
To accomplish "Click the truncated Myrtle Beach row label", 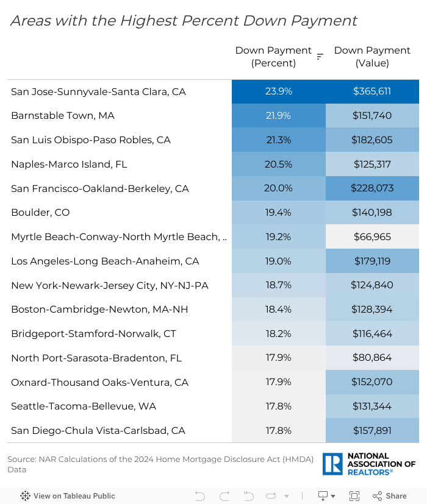I will (x=118, y=236).
